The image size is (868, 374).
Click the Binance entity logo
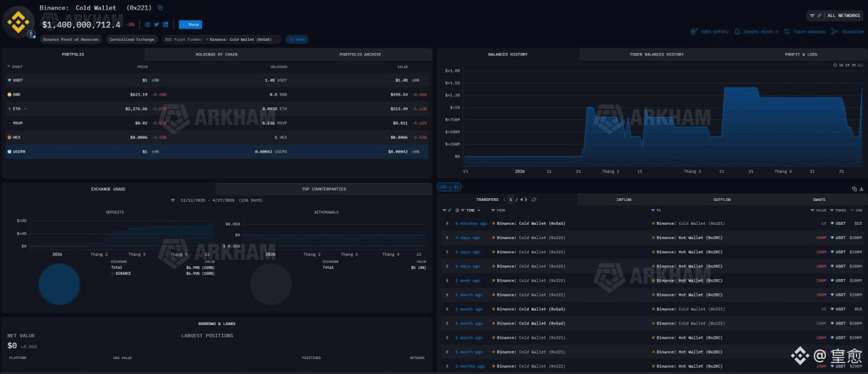tap(18, 22)
